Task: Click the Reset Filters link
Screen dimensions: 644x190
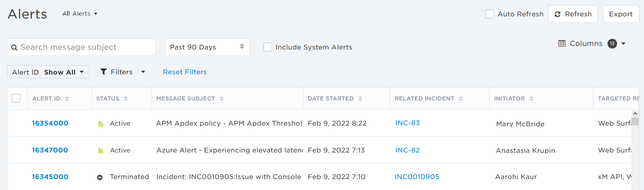Action: pyautogui.click(x=185, y=72)
